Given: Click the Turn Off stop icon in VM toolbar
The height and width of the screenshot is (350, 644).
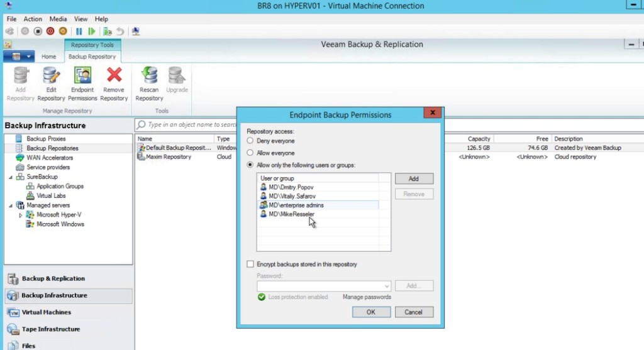Looking at the screenshot, I should [38, 31].
